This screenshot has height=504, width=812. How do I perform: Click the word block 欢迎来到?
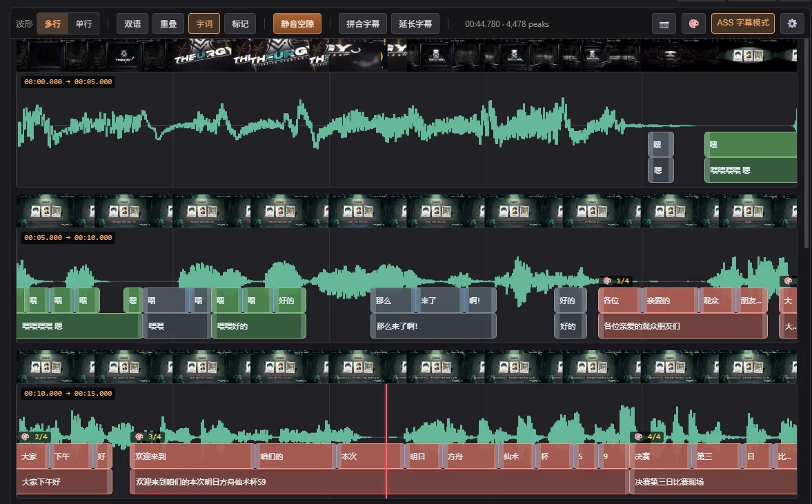(192, 456)
